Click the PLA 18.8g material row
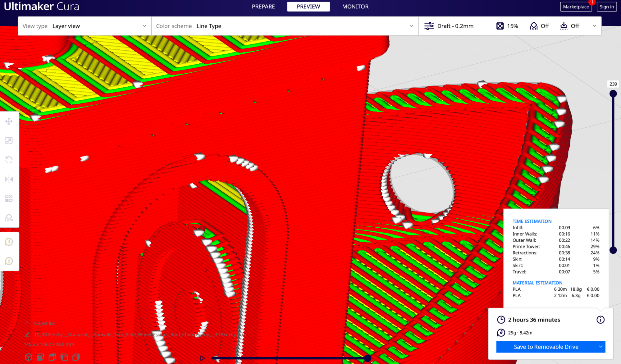 coord(556,289)
